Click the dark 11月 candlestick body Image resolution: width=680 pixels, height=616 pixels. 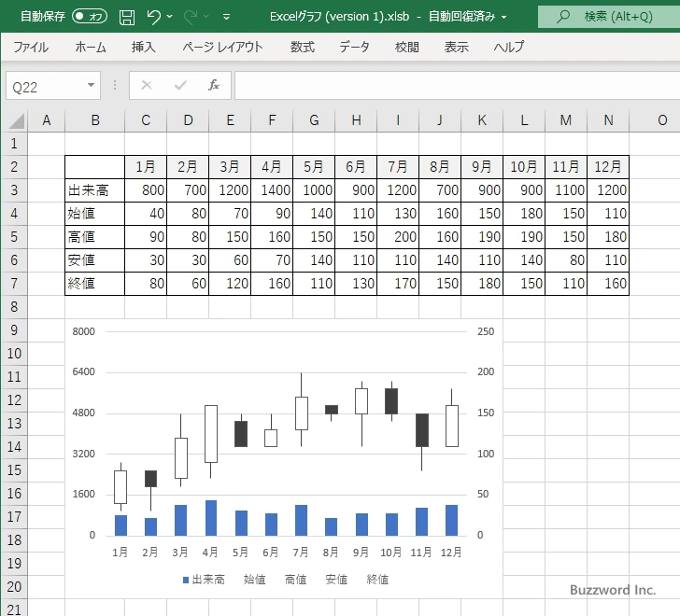pyautogui.click(x=422, y=430)
